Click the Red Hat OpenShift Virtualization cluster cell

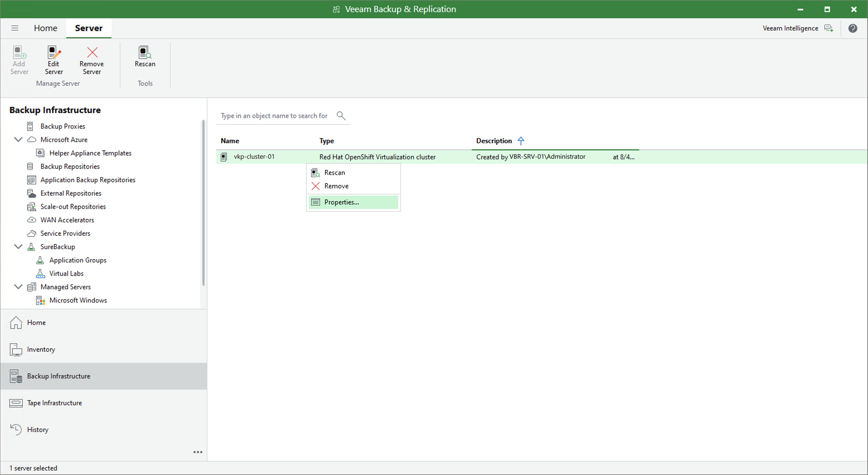tap(378, 157)
